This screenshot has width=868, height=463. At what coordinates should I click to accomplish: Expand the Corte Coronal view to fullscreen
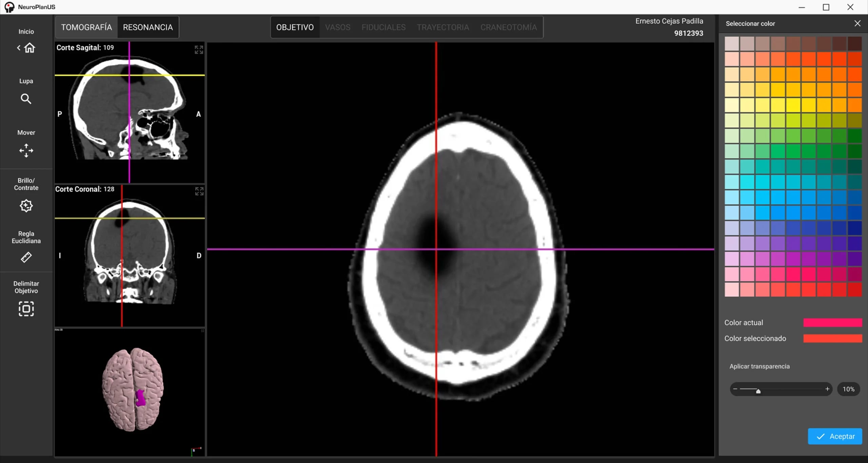(199, 191)
